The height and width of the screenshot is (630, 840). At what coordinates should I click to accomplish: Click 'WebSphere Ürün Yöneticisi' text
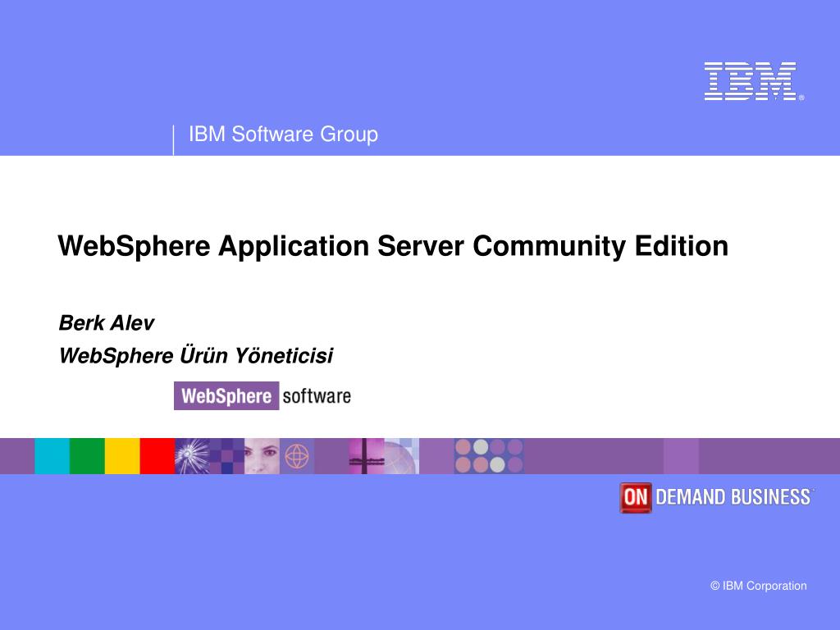[196, 356]
